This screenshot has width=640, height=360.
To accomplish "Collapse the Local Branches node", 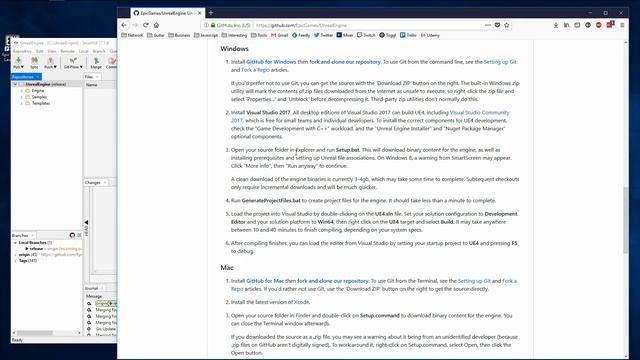I will click(16, 242).
